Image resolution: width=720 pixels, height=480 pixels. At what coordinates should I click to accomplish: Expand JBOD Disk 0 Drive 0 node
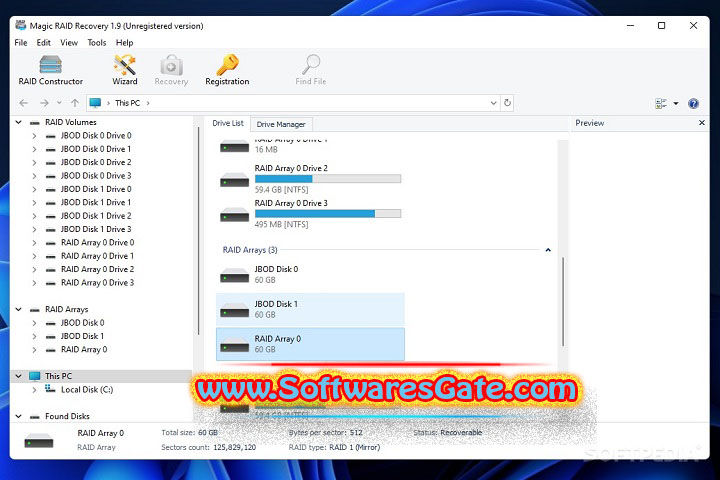point(34,136)
